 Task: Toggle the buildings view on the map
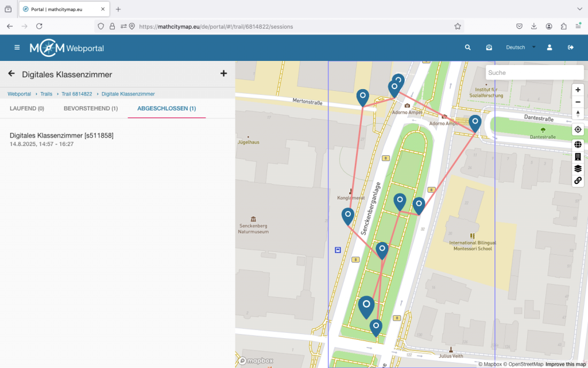coord(578,156)
